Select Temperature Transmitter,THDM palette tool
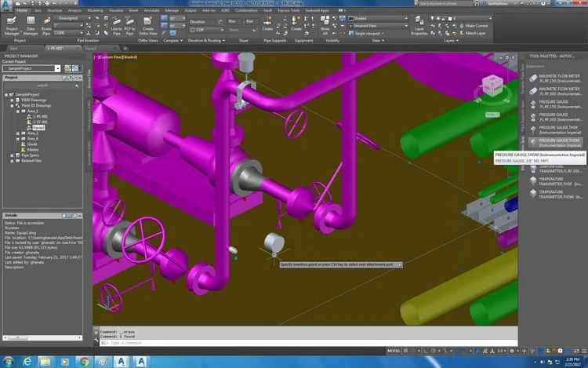Image resolution: width=588 pixels, height=368 pixels. [555, 195]
